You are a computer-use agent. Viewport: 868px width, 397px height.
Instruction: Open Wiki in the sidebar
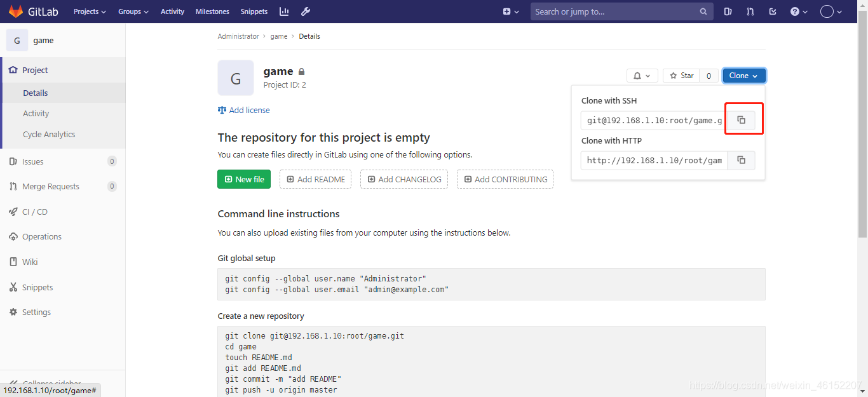coord(63,262)
